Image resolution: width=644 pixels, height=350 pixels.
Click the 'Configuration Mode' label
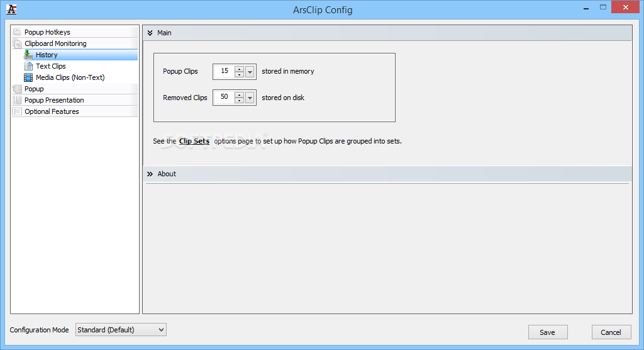tap(40, 330)
